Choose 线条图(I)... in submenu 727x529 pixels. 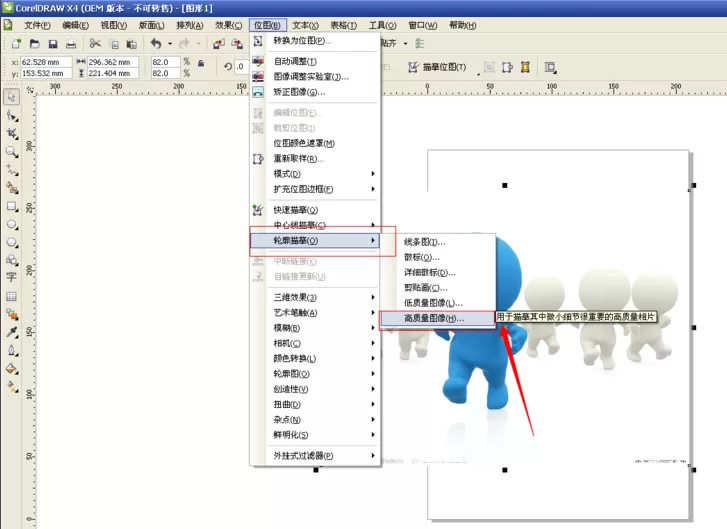[x=437, y=242]
